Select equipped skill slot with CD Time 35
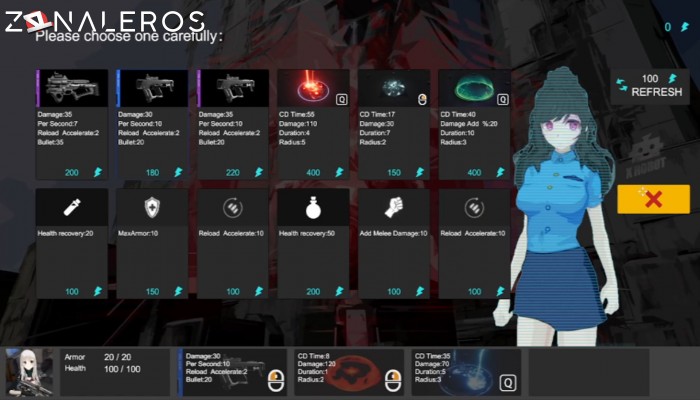The image size is (700, 400). 466,373
